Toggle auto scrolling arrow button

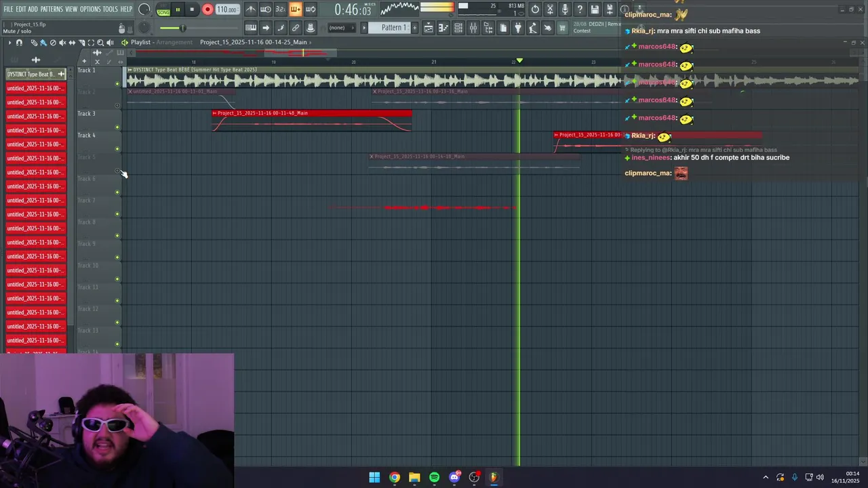coord(265,28)
